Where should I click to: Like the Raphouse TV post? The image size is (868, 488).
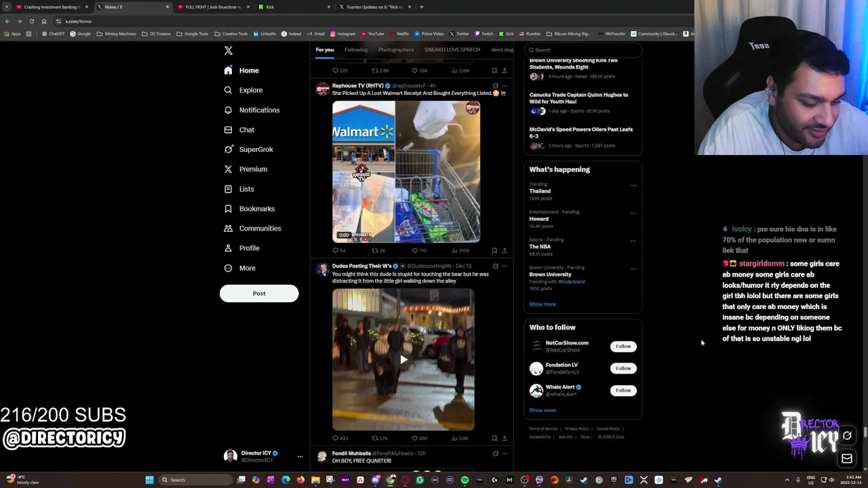[x=419, y=250]
